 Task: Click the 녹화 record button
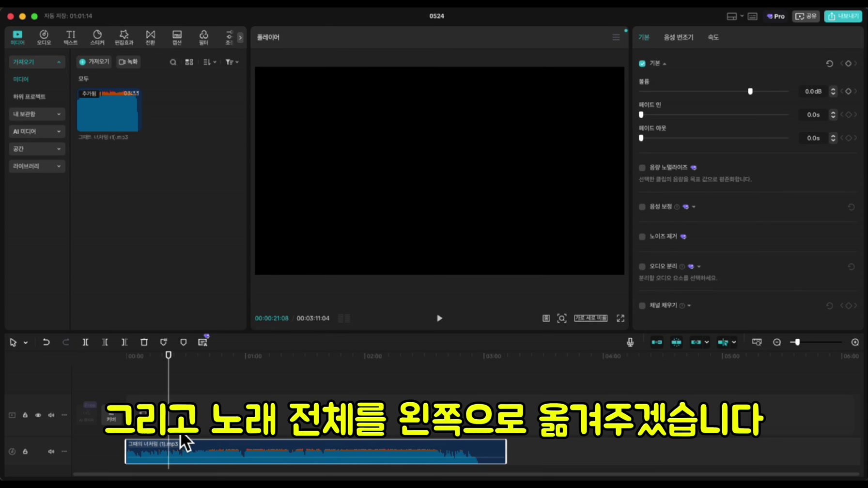pyautogui.click(x=128, y=62)
